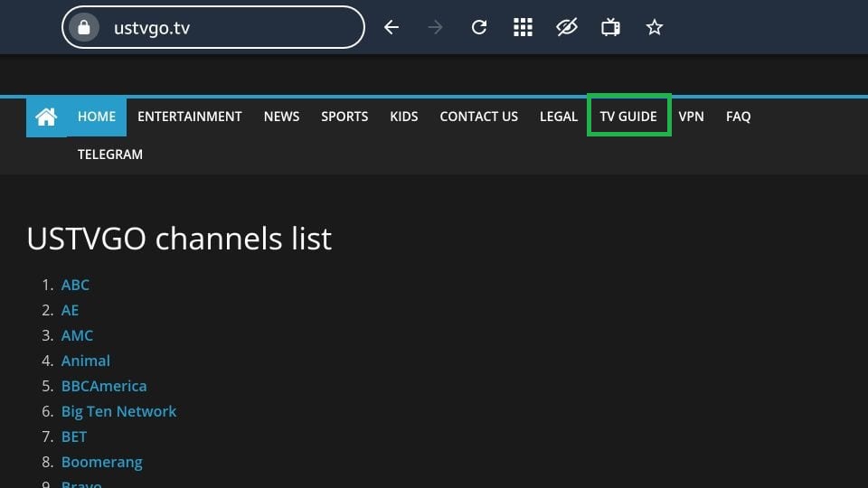Open the BBCAmerica channel link

(104, 386)
